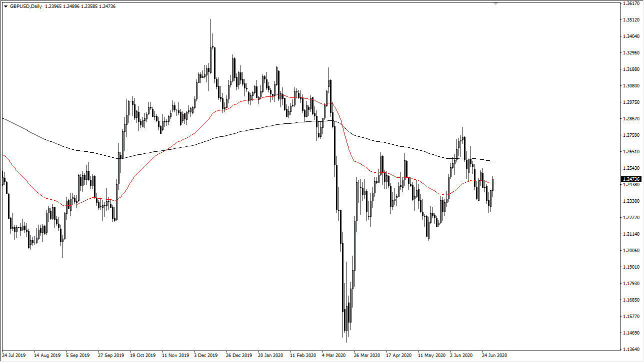This screenshot has height=362, width=644.
Task: Click the 14 Aug 2019 date label
Action: [x=46, y=356]
